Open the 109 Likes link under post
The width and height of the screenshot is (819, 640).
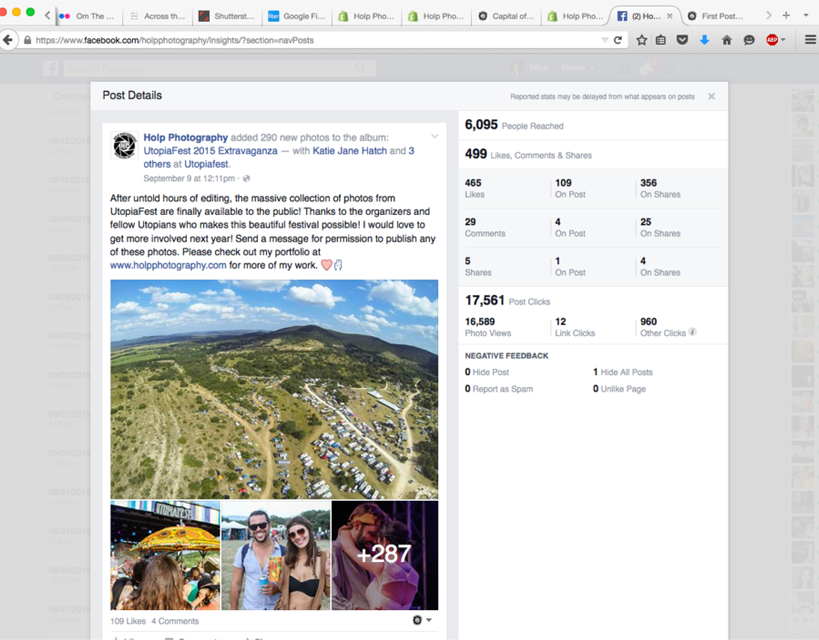[x=128, y=621]
